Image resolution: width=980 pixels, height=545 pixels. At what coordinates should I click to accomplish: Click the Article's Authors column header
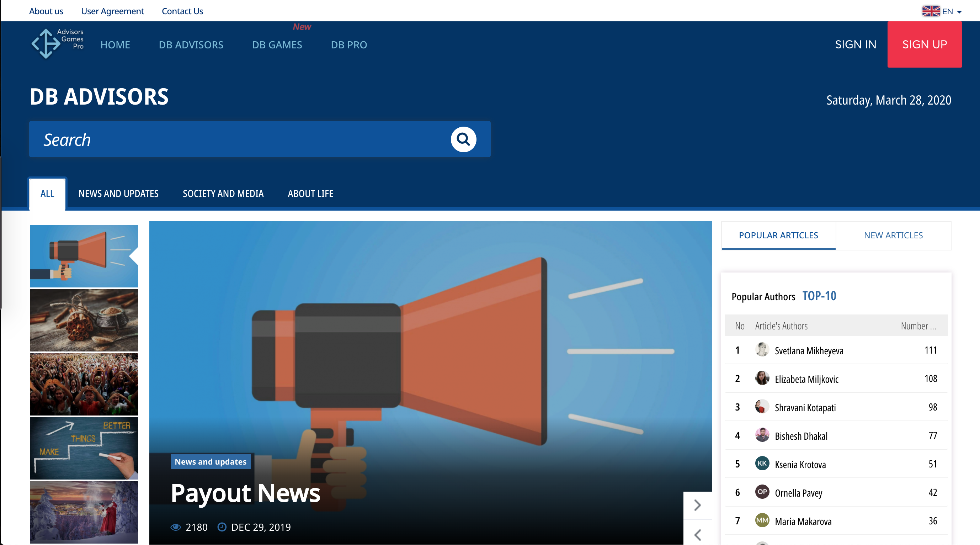tap(781, 326)
